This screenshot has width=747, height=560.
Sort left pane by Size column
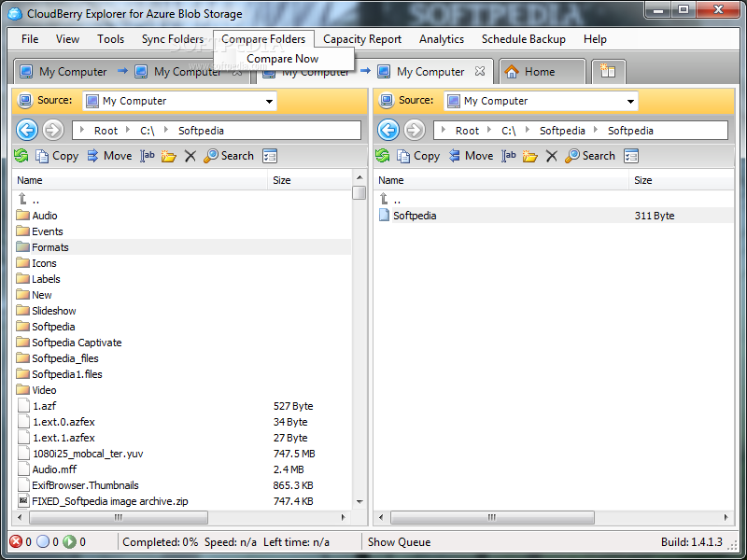pos(310,180)
